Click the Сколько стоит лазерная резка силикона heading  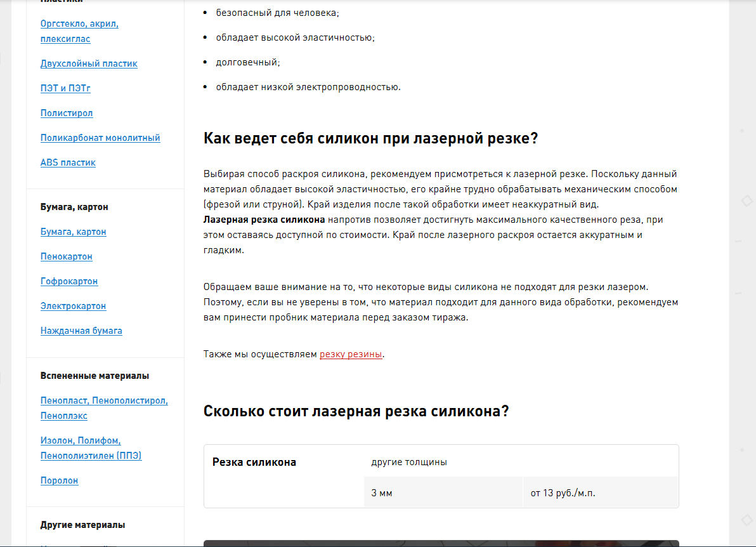coord(356,411)
